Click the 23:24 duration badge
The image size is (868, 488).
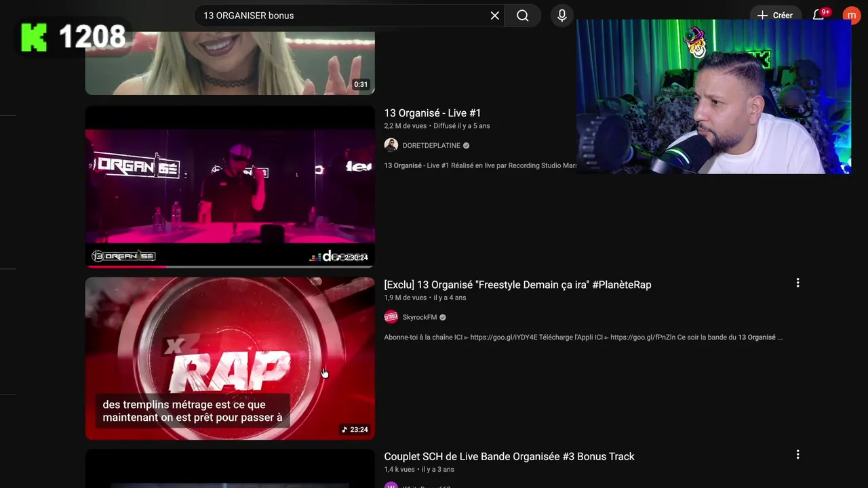tap(355, 430)
